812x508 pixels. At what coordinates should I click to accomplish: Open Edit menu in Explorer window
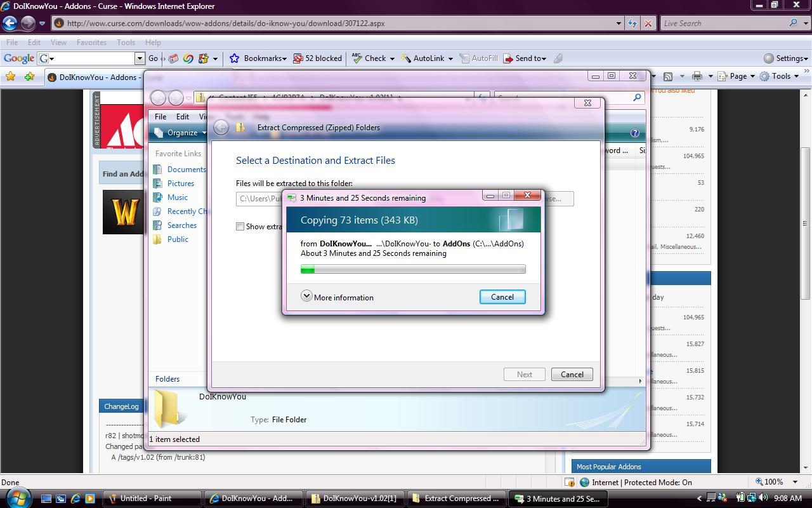coord(183,116)
